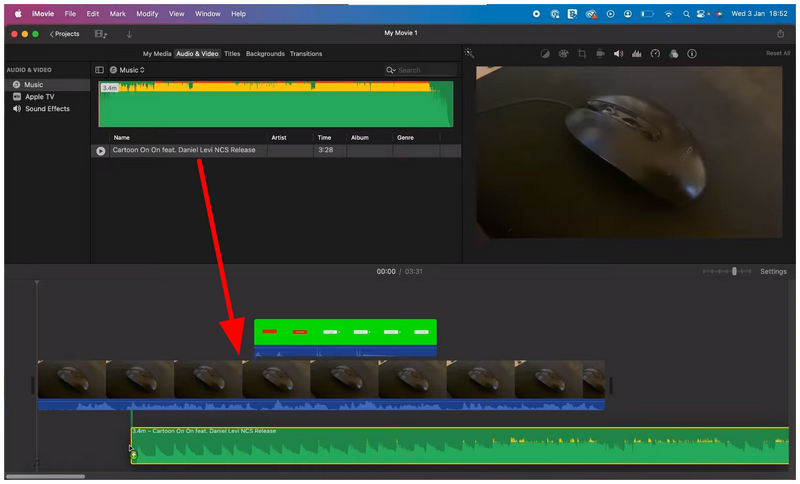This screenshot has width=800, height=484.
Task: Open noise reduction and equalizer tool
Action: (637, 54)
